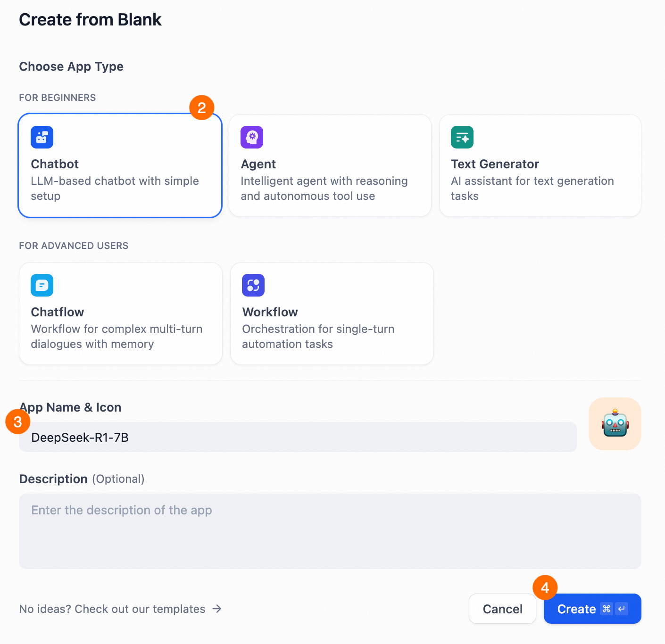Select the Agent app type card
The image size is (665, 644).
[x=330, y=165]
